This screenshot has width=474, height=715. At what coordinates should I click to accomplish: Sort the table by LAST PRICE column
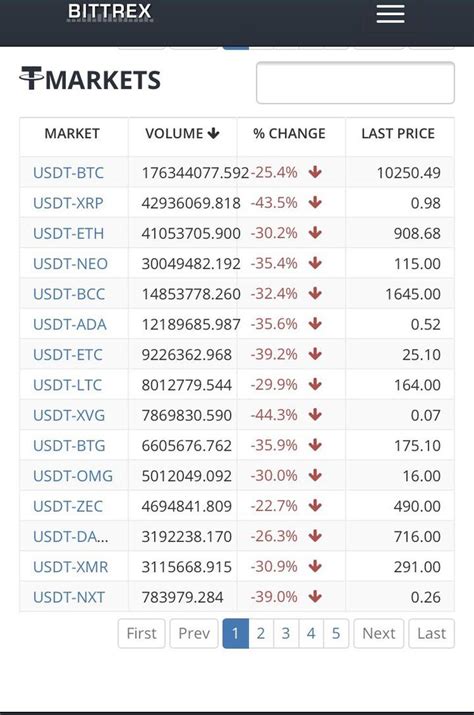(x=398, y=134)
